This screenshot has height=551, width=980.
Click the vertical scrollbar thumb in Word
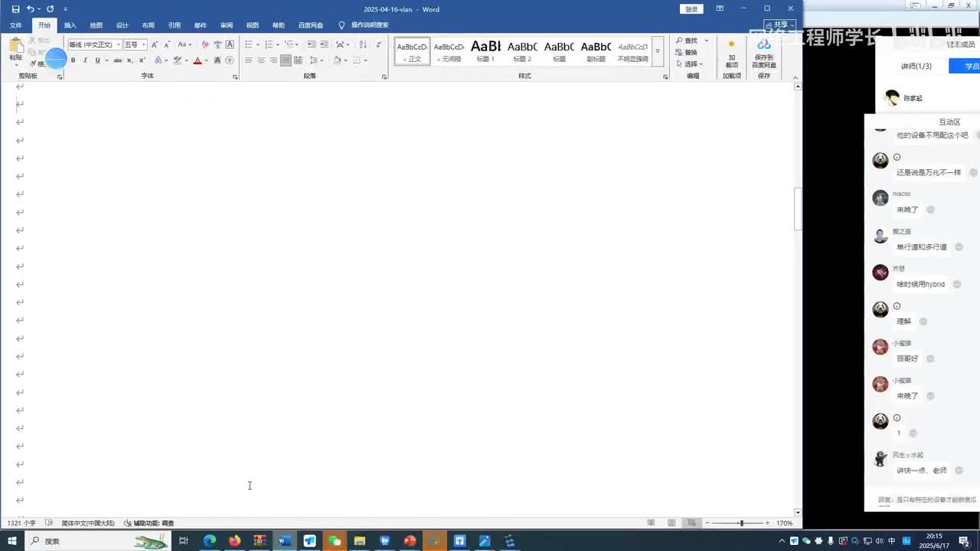(798, 208)
